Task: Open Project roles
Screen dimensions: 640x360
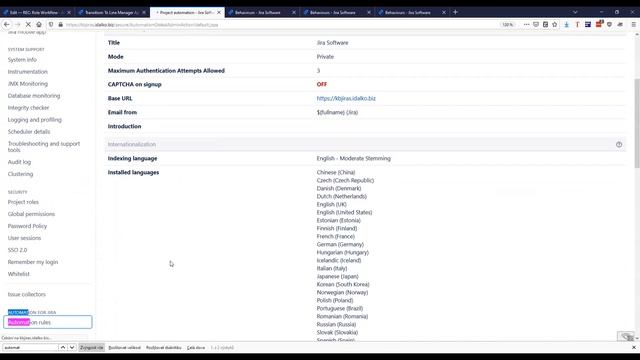Action: [23, 202]
